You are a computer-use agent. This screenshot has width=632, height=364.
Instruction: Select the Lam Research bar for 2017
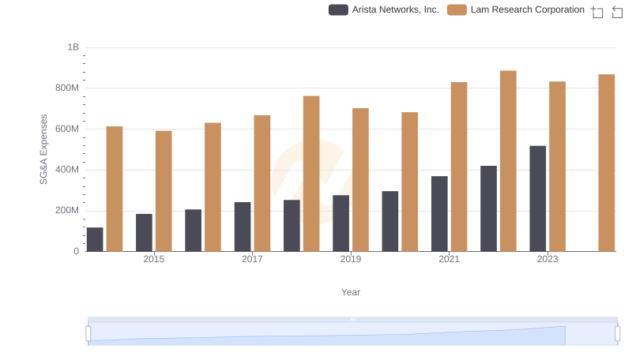262,183
